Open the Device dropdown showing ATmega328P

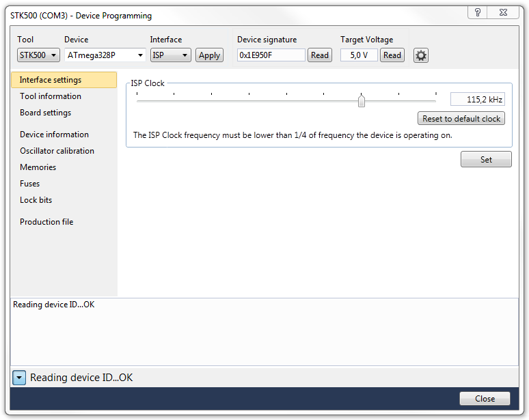[x=105, y=55]
